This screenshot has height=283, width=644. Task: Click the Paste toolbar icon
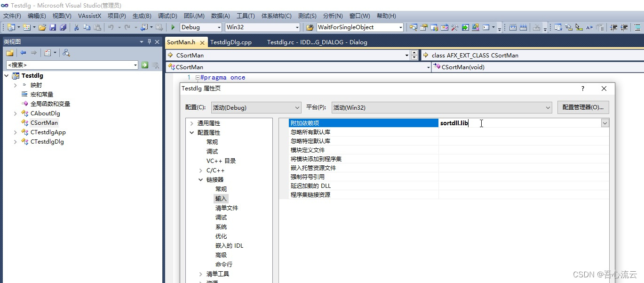coord(97,27)
